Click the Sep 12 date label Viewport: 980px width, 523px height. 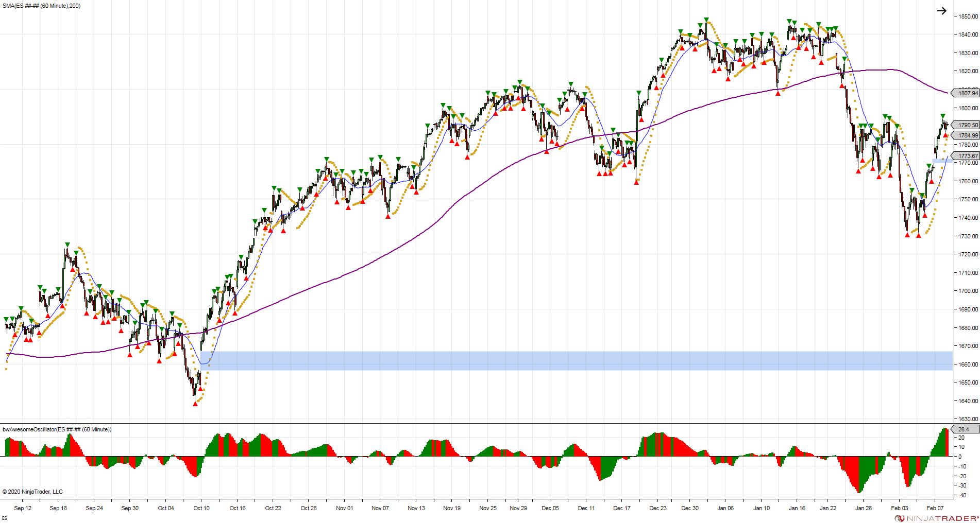[x=23, y=508]
